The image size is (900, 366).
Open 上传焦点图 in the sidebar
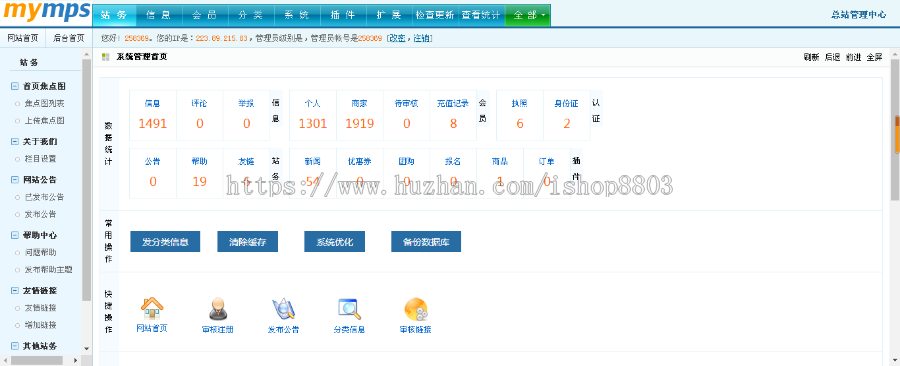click(44, 121)
